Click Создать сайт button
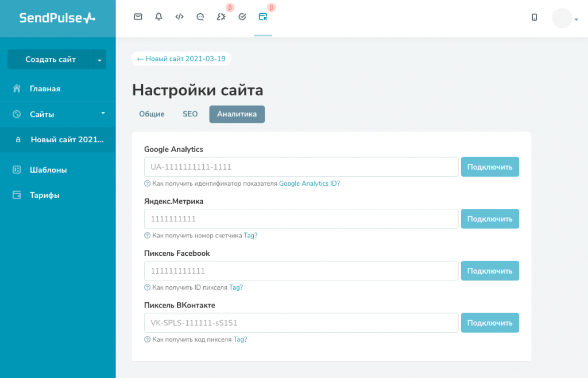 click(x=51, y=60)
